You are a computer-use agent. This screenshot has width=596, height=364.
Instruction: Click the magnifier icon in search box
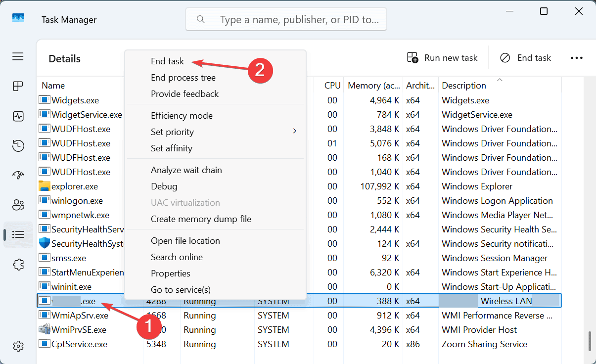(201, 19)
